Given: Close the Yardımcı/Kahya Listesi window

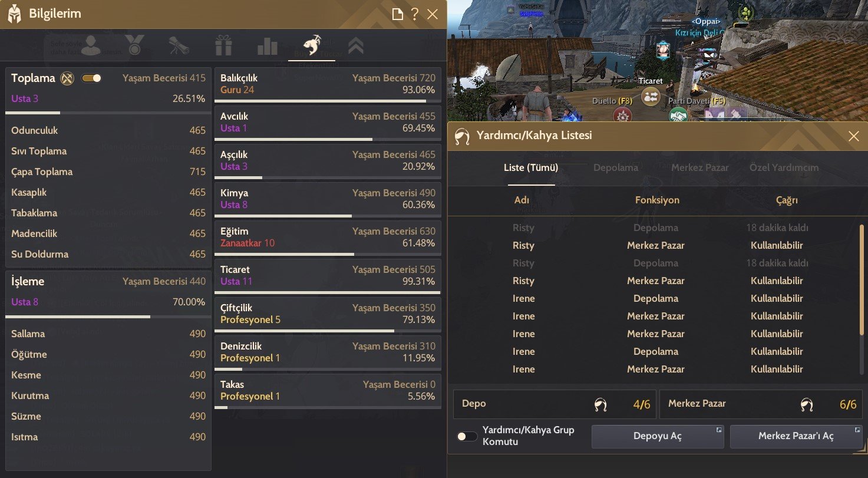Looking at the screenshot, I should 853,136.
